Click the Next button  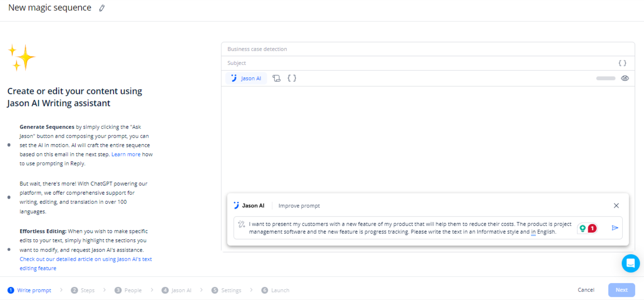tap(621, 290)
